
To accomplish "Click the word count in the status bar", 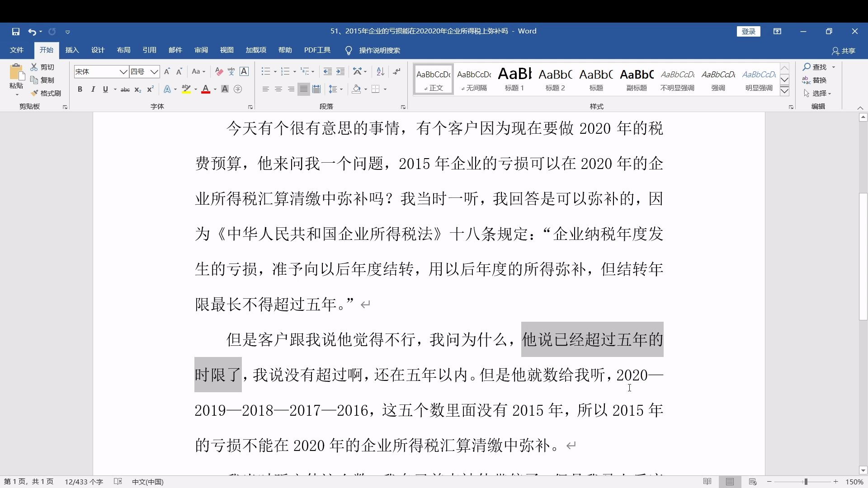I will 83,482.
